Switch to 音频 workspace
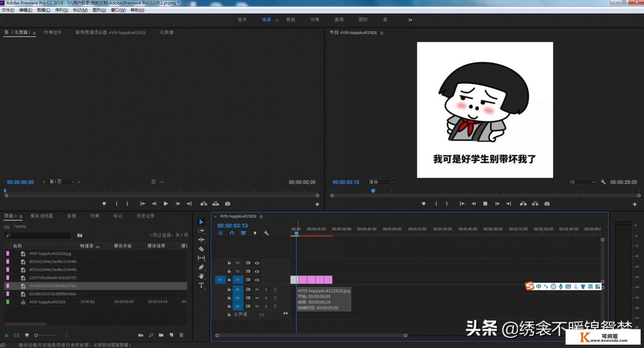Screen dimensions: 644x348 point(339,20)
